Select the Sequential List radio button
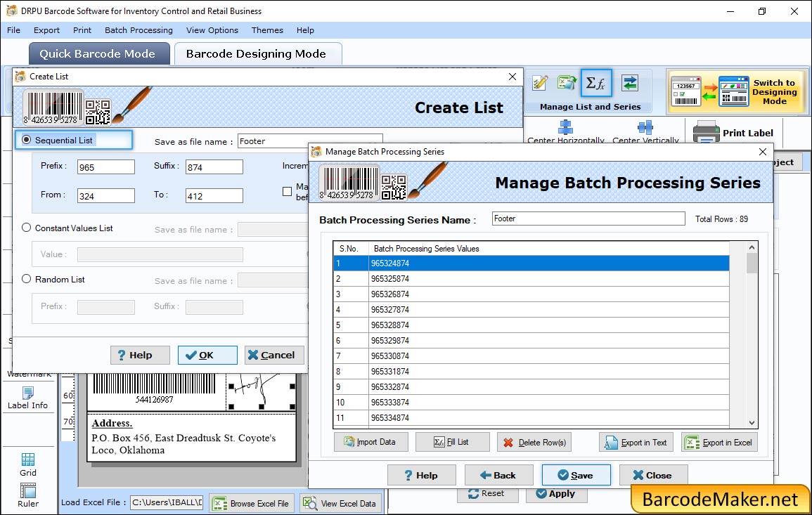Screen dimensions: 812x515 coord(27,140)
